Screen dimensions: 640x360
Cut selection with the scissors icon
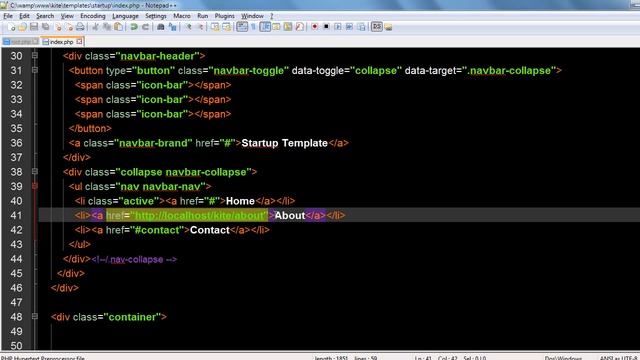[96, 27]
